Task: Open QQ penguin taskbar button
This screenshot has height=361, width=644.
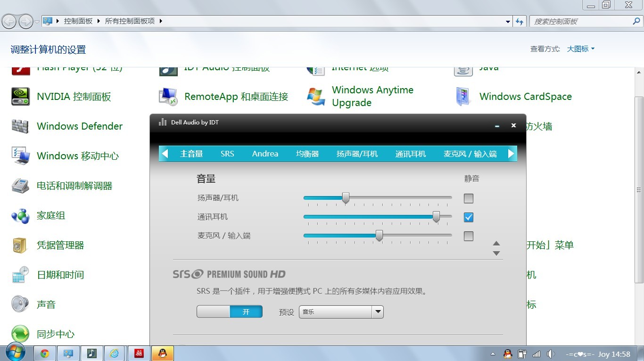Action: point(163,353)
